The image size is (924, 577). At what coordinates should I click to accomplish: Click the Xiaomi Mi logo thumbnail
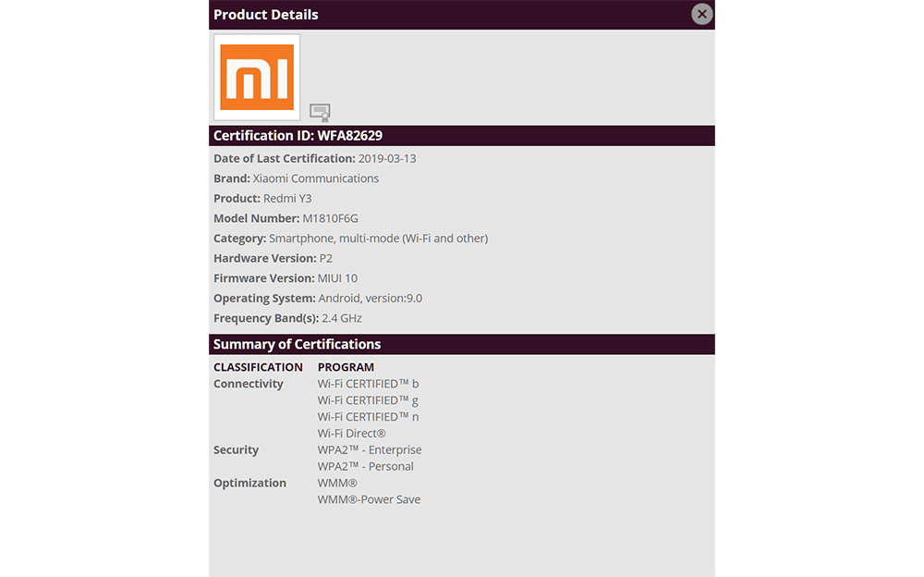point(256,77)
